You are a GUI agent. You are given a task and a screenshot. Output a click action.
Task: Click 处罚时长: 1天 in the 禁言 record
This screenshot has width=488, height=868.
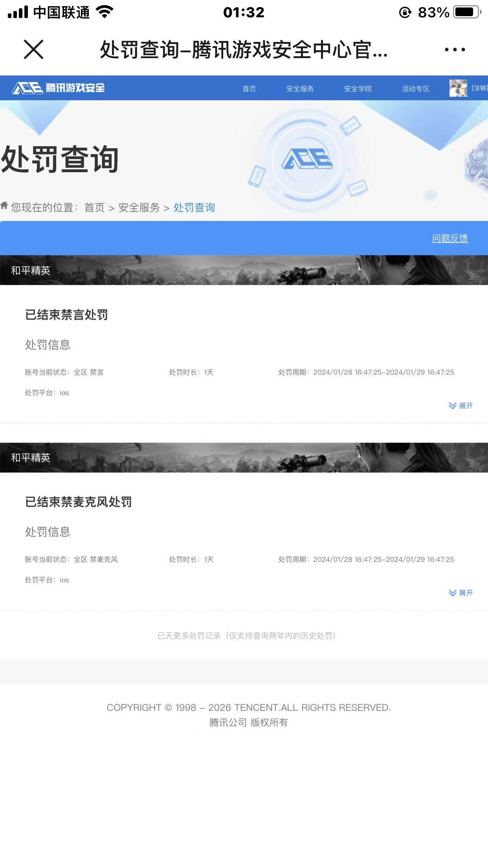click(191, 372)
